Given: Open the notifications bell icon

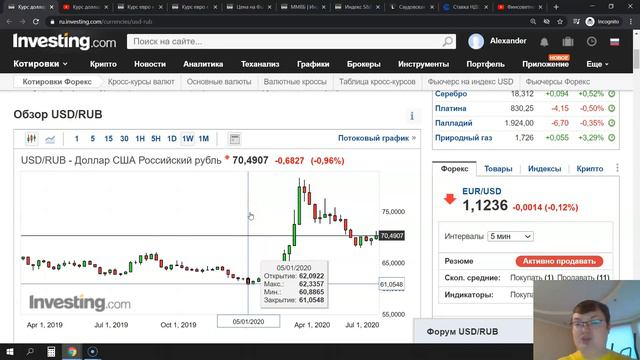Looking at the screenshot, I should (x=544, y=42).
